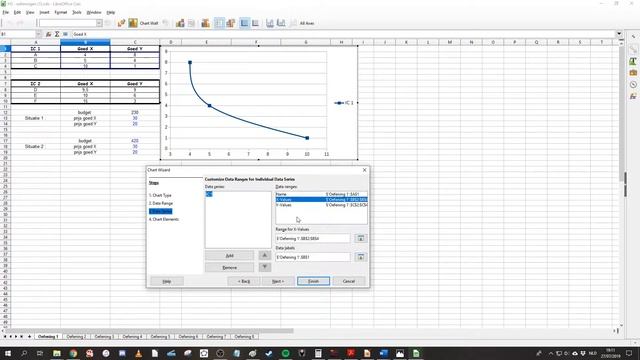This screenshot has height=360, width=640.
Task: Click the Next button in wizard
Action: click(278, 281)
